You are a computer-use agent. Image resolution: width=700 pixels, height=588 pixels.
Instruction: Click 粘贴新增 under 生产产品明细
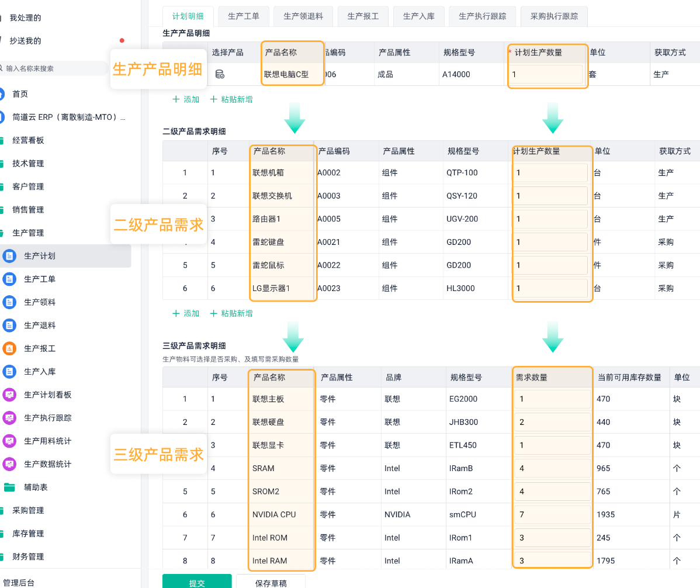click(x=231, y=99)
